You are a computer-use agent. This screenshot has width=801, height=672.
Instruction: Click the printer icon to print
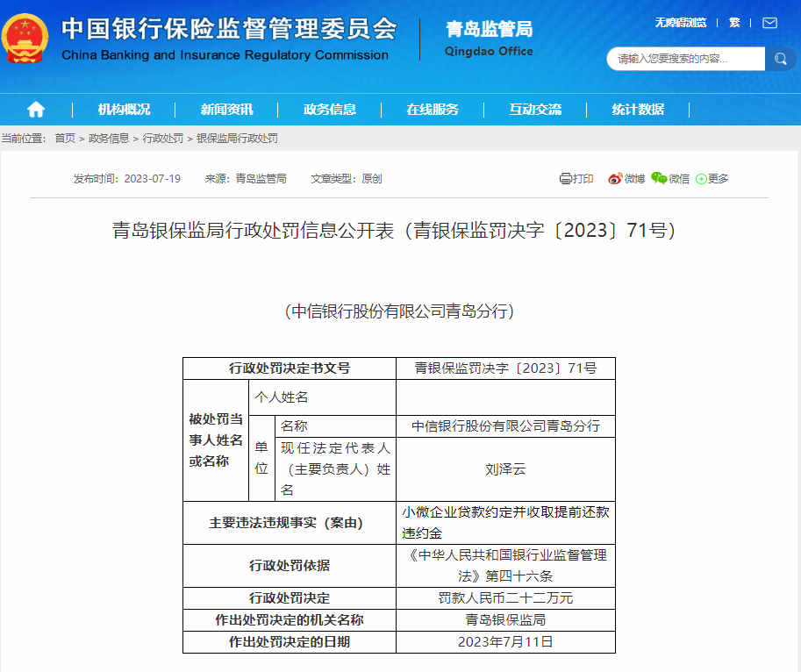tap(566, 179)
